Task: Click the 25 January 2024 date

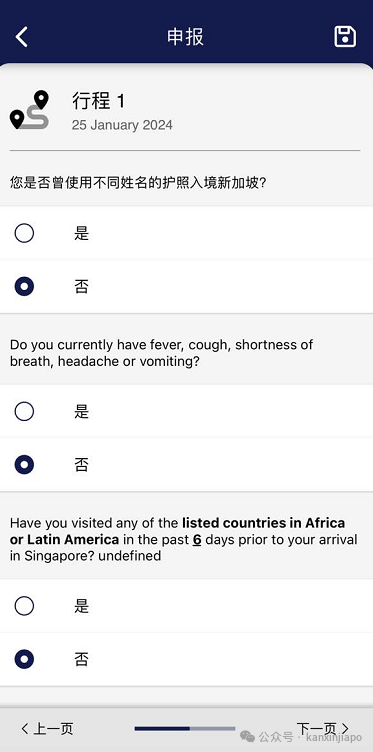Action: (x=122, y=125)
